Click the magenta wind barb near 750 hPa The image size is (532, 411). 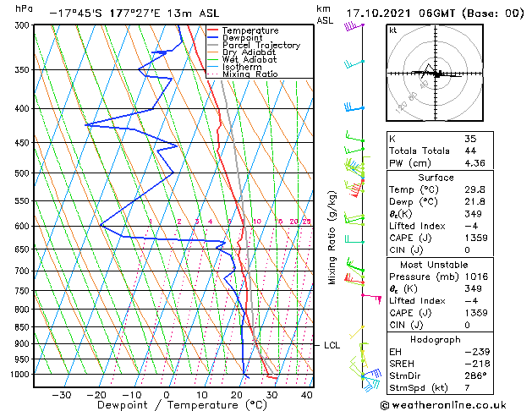pos(372,298)
